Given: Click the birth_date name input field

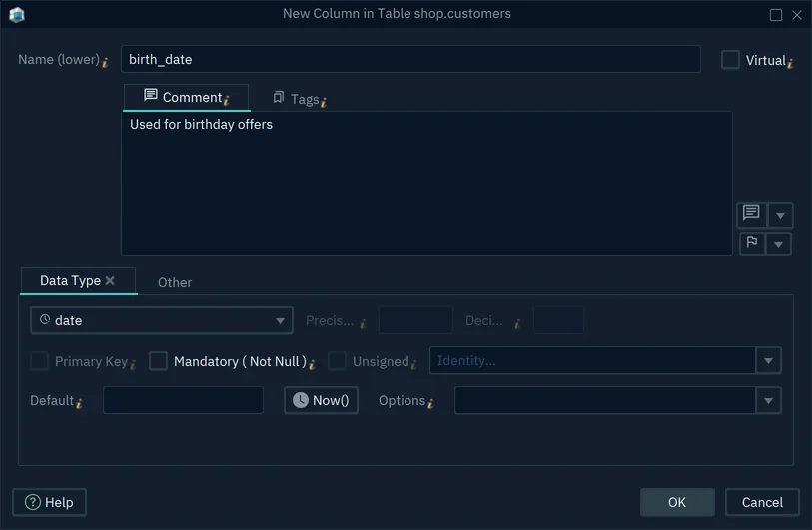Looking at the screenshot, I should click(410, 59).
